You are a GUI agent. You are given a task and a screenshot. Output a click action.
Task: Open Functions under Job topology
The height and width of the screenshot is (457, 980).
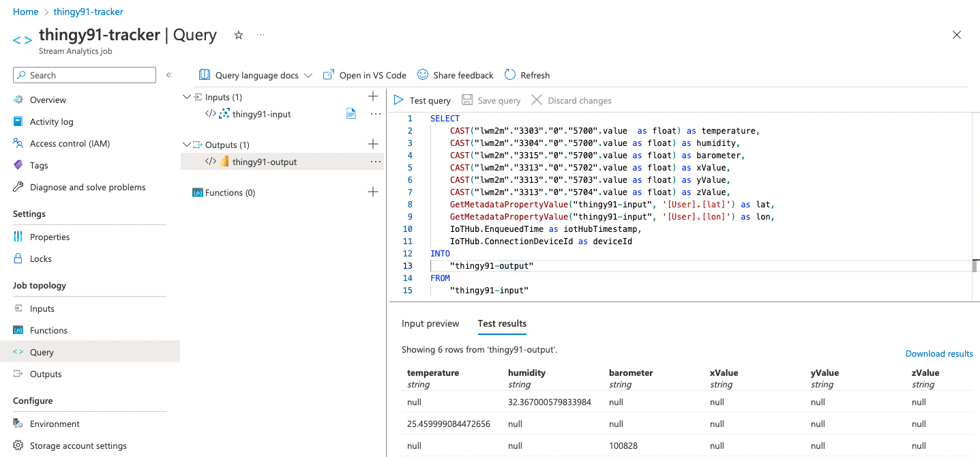point(48,330)
